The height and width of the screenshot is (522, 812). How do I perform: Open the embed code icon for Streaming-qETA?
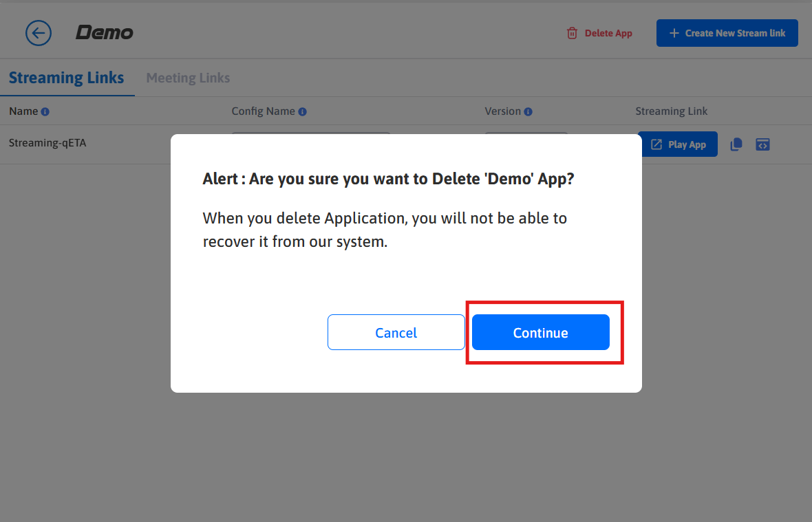(x=762, y=144)
